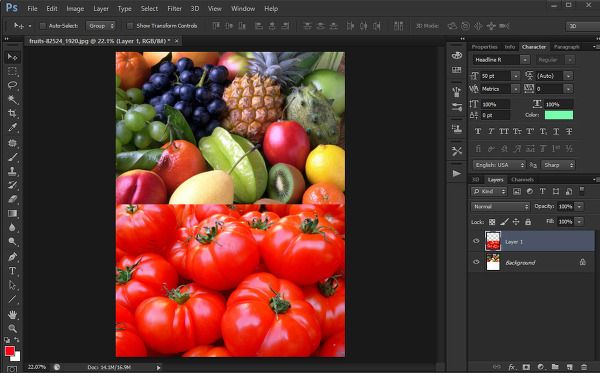Delete layer with the trash icon
Image resolution: width=600 pixels, height=373 pixels.
(x=584, y=367)
